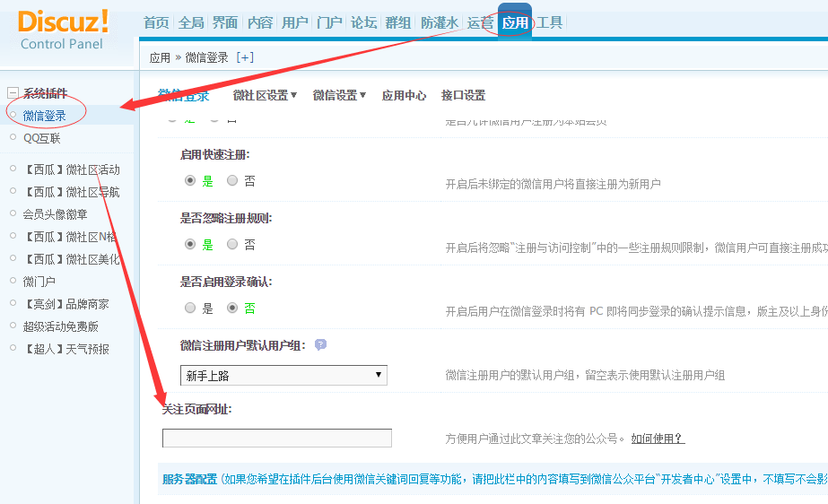
Task: Open the 运营 menu
Action: click(480, 22)
